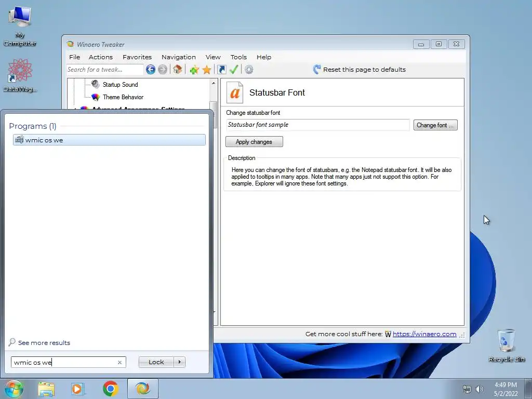This screenshot has width=532, height=399.
Task: Click See more results
Action: [x=44, y=343]
